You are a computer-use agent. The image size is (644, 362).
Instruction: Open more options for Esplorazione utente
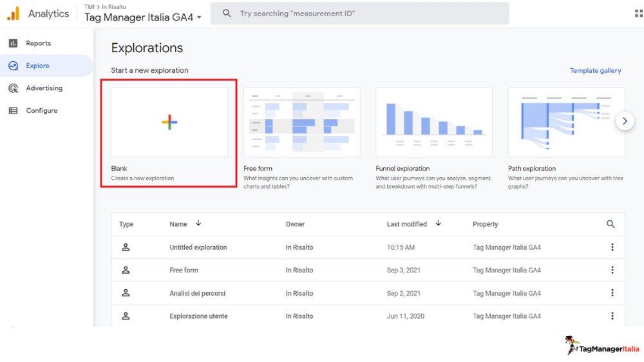612,316
